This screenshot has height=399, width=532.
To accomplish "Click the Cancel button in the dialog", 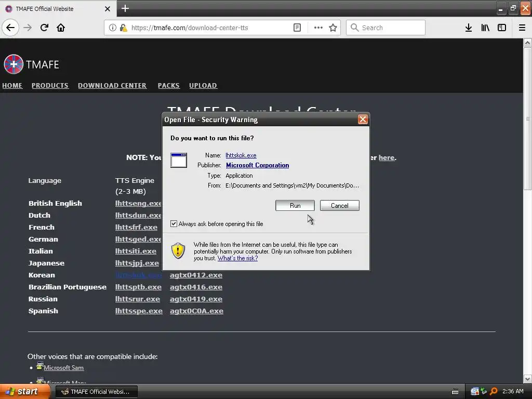I will [x=340, y=206].
